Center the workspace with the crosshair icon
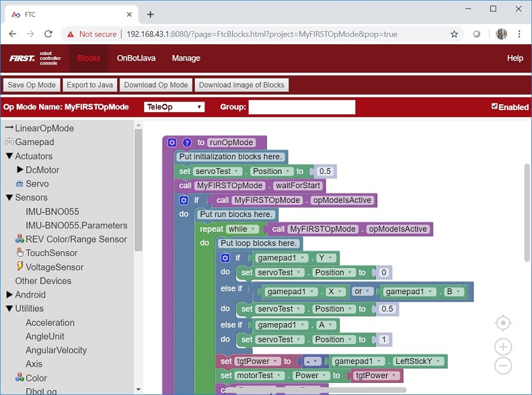532x395 pixels. tap(502, 323)
